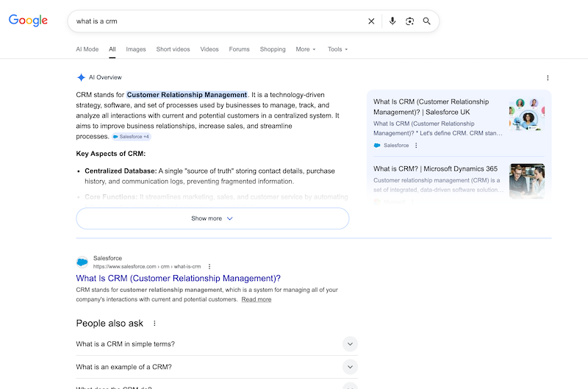Image resolution: width=588 pixels, height=389 pixels.
Task: Click the AI Overview sparkle icon
Action: [81, 77]
